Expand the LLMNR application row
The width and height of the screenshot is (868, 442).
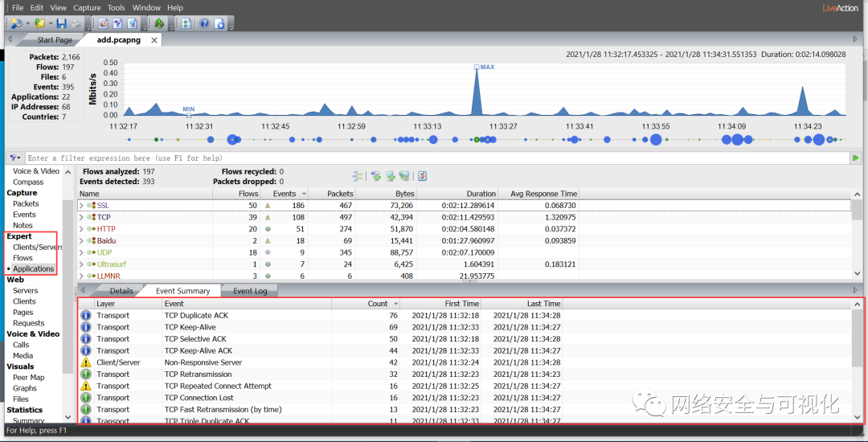81,276
